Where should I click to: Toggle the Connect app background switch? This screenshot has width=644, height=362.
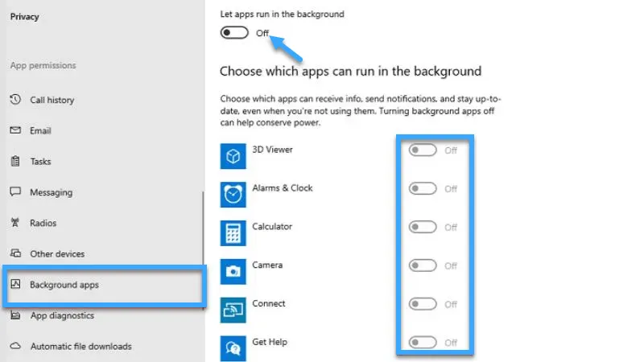click(x=423, y=305)
